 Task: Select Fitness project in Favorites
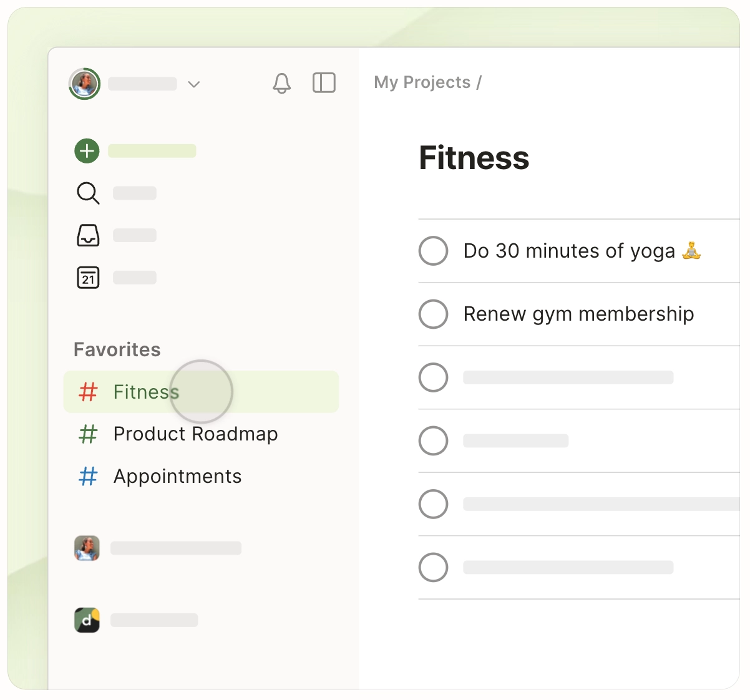coord(146,392)
